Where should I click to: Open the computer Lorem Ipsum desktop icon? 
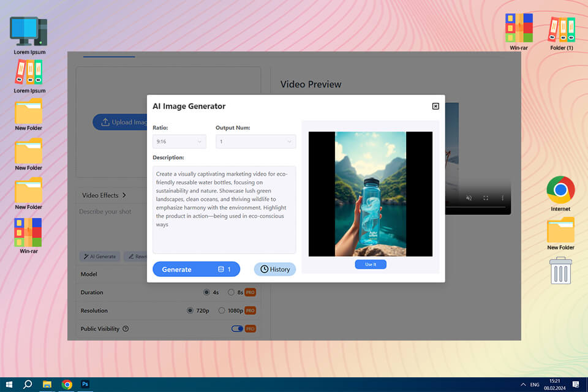coord(29,36)
